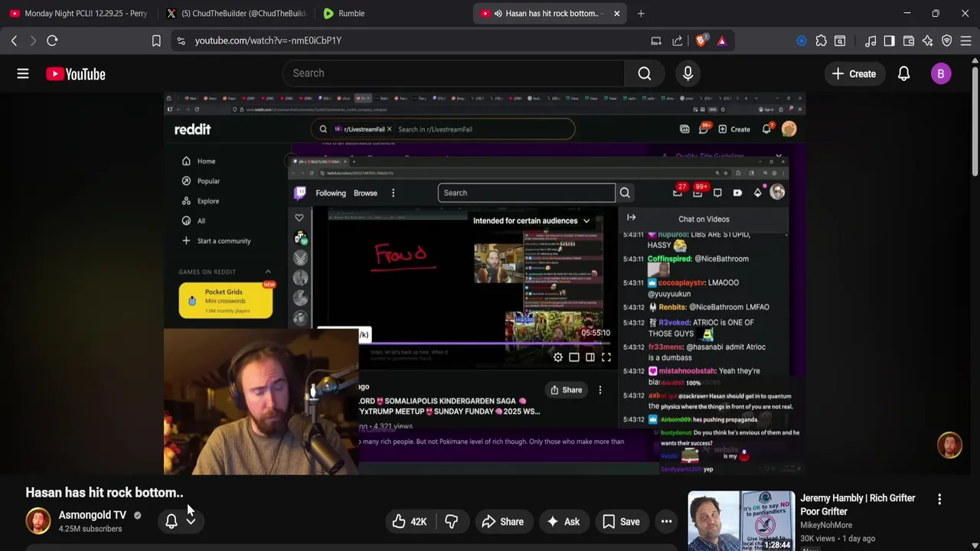Screen dimensions: 980x551
Task: Open YouTube notifications bell in header
Action: (903, 73)
